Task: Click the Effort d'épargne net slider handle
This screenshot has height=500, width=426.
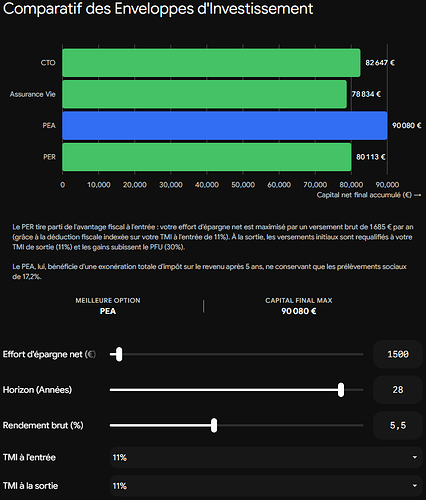Action: [119, 354]
